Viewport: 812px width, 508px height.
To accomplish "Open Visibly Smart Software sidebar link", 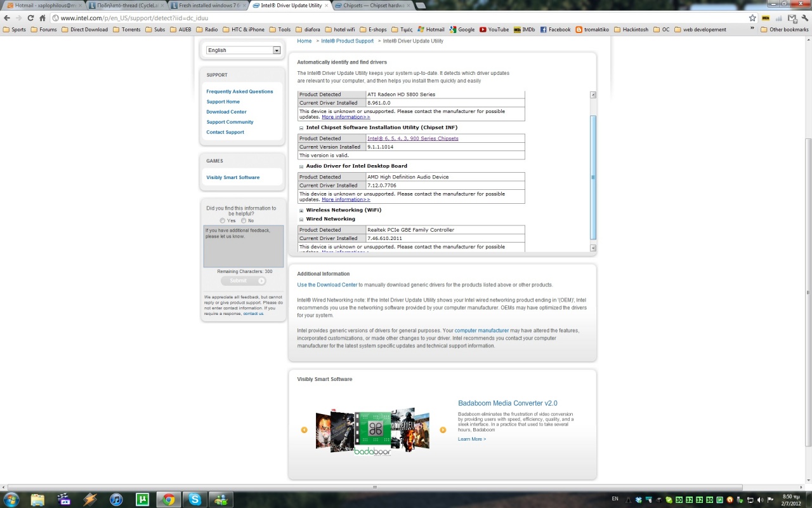I will tap(233, 177).
